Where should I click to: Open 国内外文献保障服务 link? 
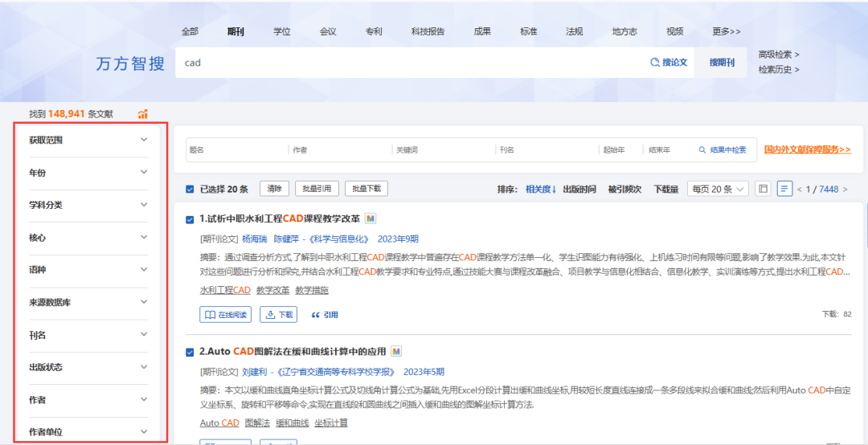click(808, 149)
